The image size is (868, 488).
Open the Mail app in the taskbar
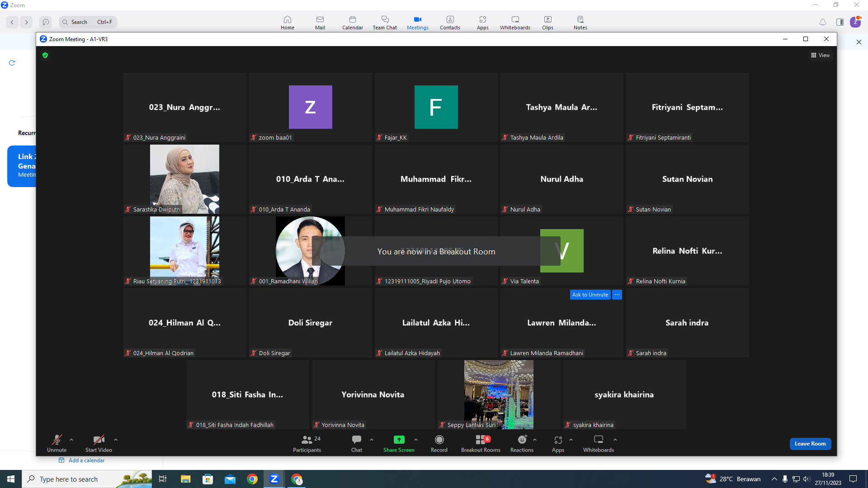[x=230, y=479]
